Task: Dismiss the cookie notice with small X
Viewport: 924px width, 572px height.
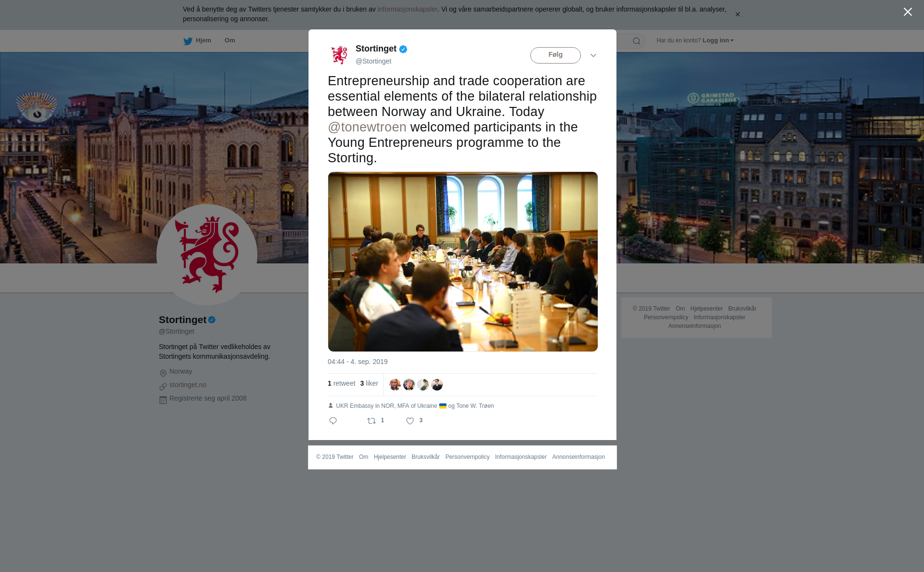Action: coord(737,14)
